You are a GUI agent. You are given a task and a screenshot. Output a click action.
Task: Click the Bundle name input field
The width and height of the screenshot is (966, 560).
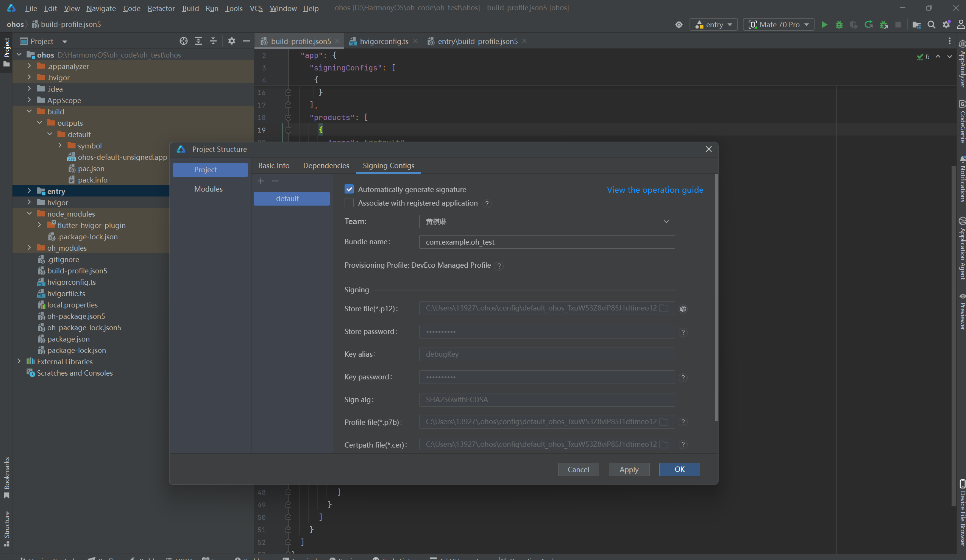547,242
